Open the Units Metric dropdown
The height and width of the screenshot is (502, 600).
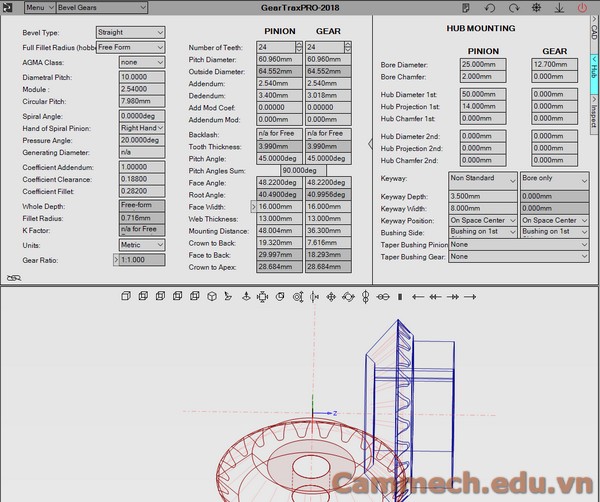[142, 245]
